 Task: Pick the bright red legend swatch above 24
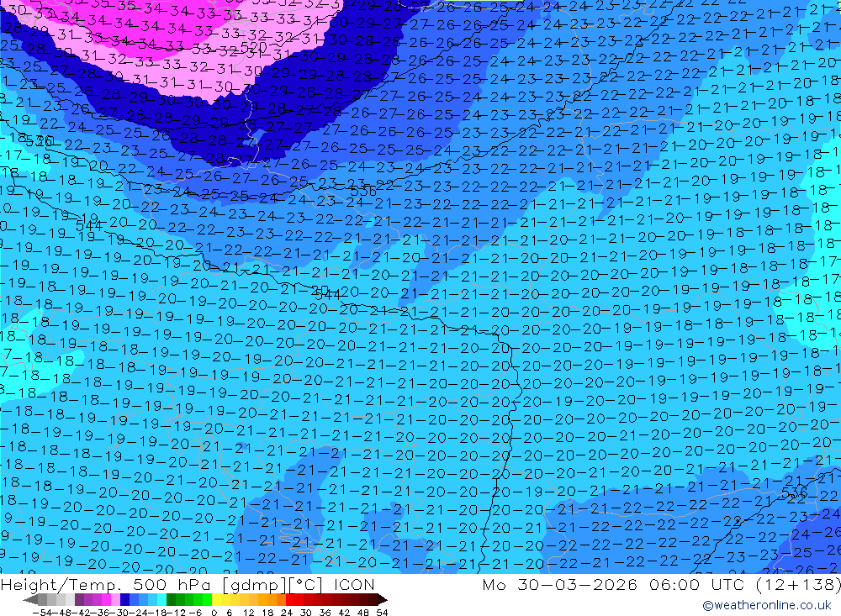click(x=290, y=599)
